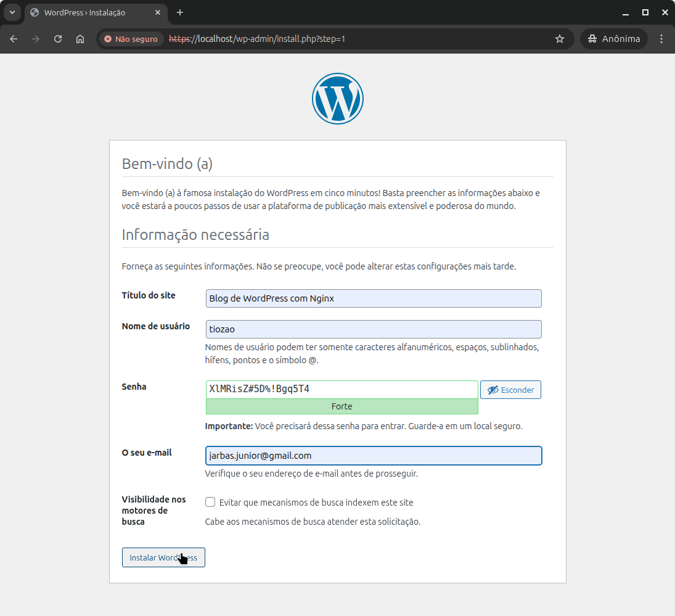This screenshot has height=616, width=675.
Task: Focus the address bar URL
Action: 257,39
